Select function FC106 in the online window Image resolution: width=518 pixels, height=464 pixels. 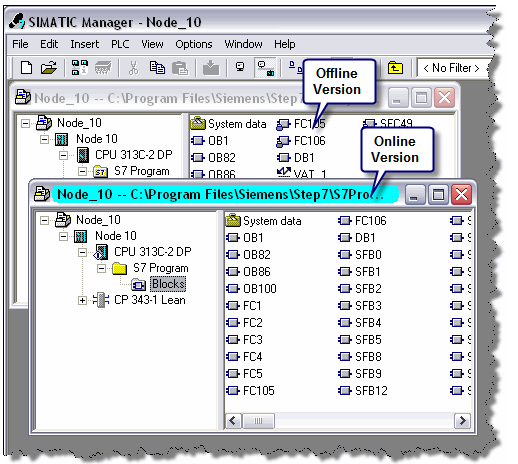tap(363, 221)
